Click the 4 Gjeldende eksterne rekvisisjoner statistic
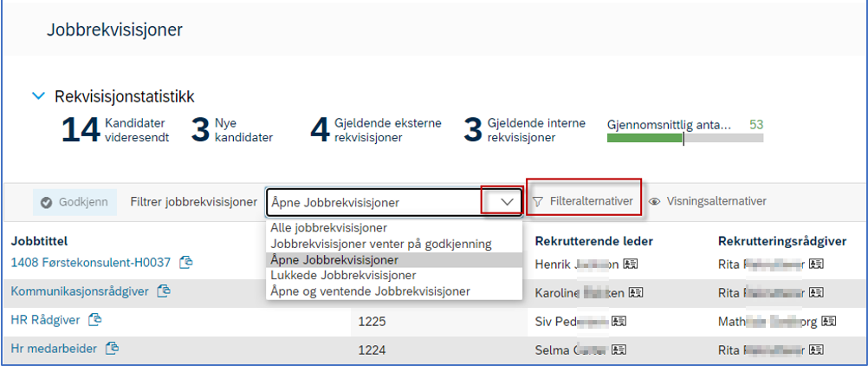Screen dimensions: 868x366 click(x=375, y=130)
